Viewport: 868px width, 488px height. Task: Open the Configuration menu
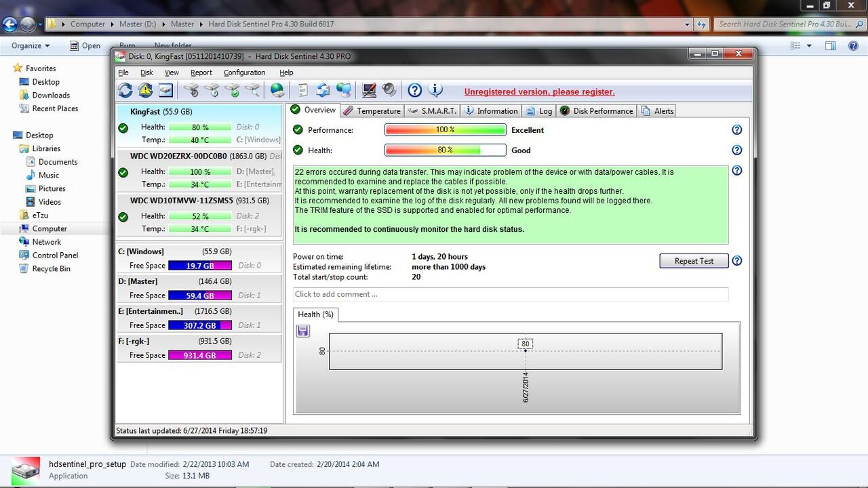(244, 73)
